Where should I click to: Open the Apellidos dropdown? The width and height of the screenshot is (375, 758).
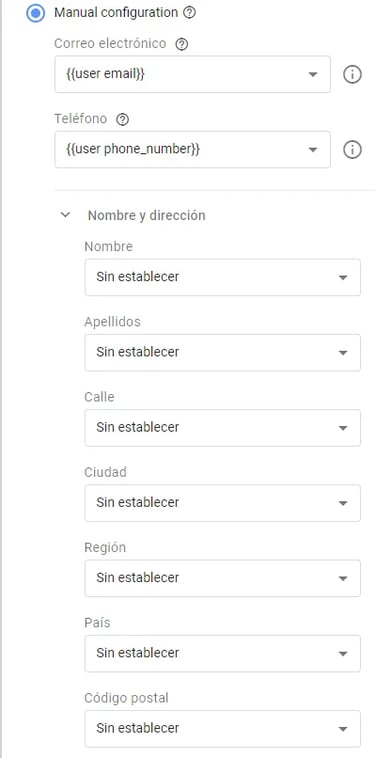point(222,352)
